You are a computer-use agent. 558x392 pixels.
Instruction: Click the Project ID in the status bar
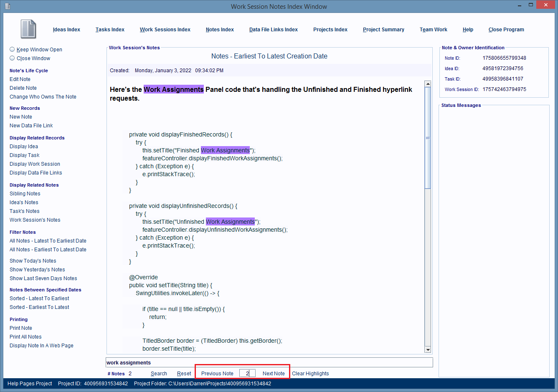pos(93,384)
